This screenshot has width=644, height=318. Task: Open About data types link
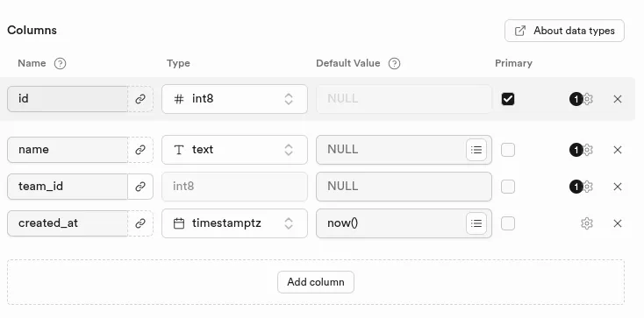coord(564,31)
